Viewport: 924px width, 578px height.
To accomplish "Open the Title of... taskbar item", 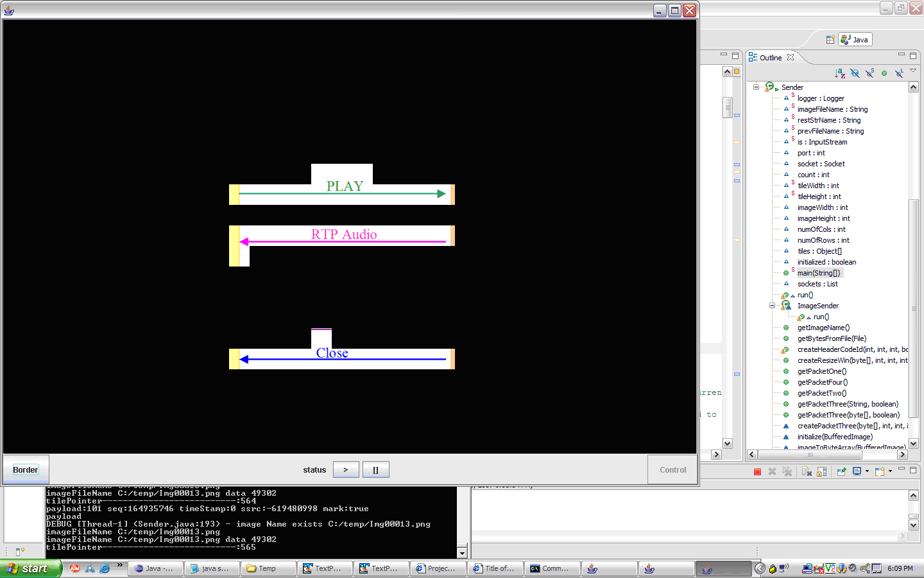I will (x=495, y=568).
